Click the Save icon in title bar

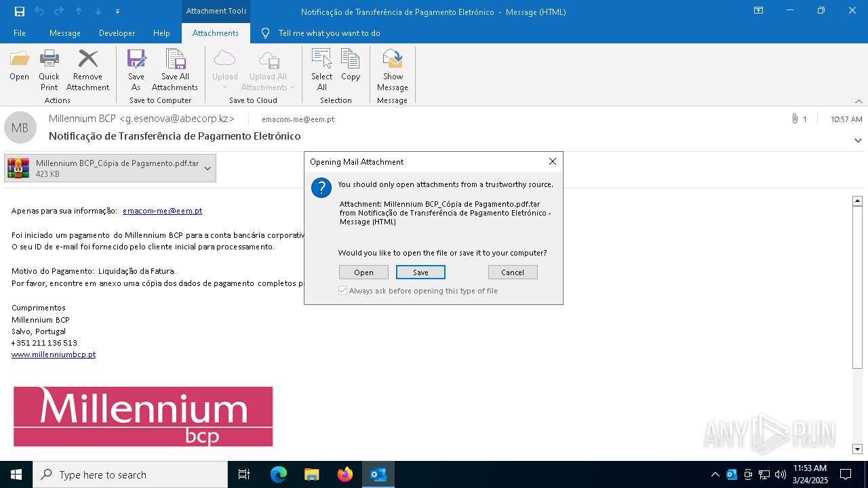point(20,12)
